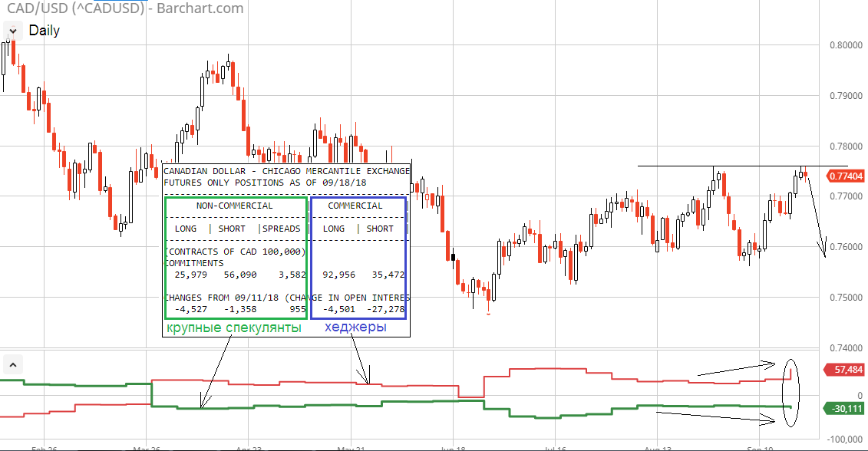This screenshot has width=868, height=451.
Task: Click the Daily period label
Action: coord(44,31)
